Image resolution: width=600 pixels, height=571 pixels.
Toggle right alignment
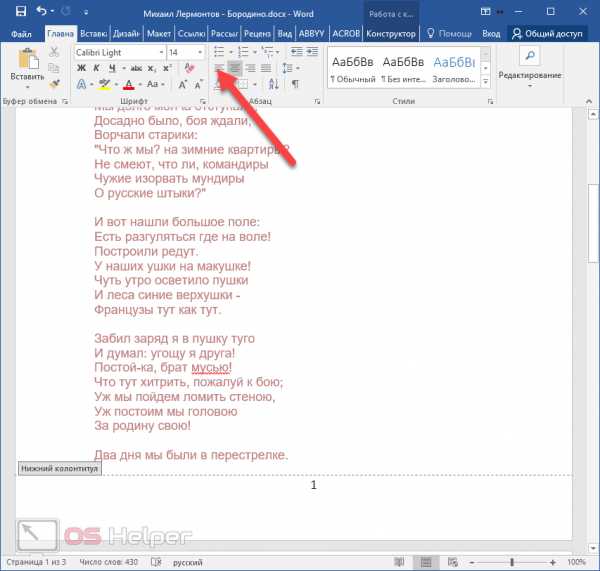[x=251, y=68]
